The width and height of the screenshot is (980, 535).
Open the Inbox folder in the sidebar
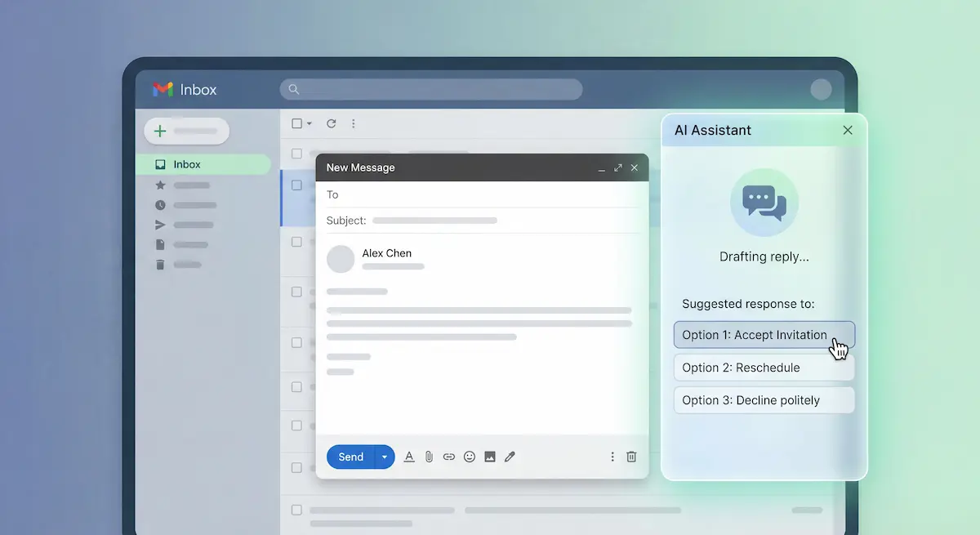(203, 164)
